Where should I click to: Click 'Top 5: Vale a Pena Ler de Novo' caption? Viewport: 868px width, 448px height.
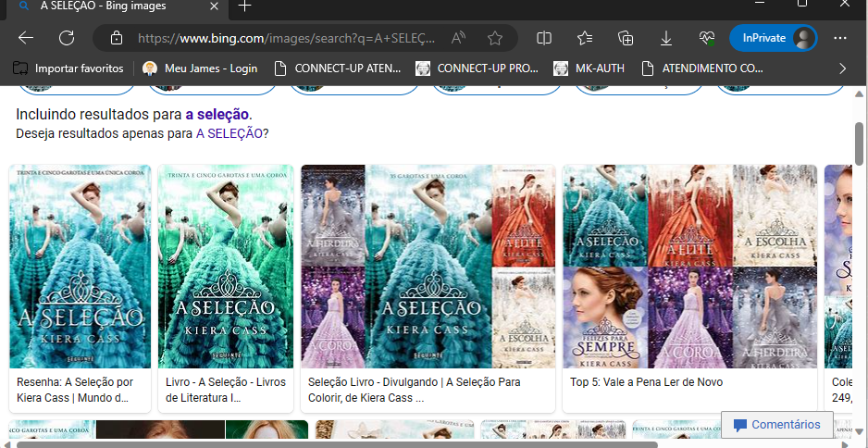coord(647,382)
